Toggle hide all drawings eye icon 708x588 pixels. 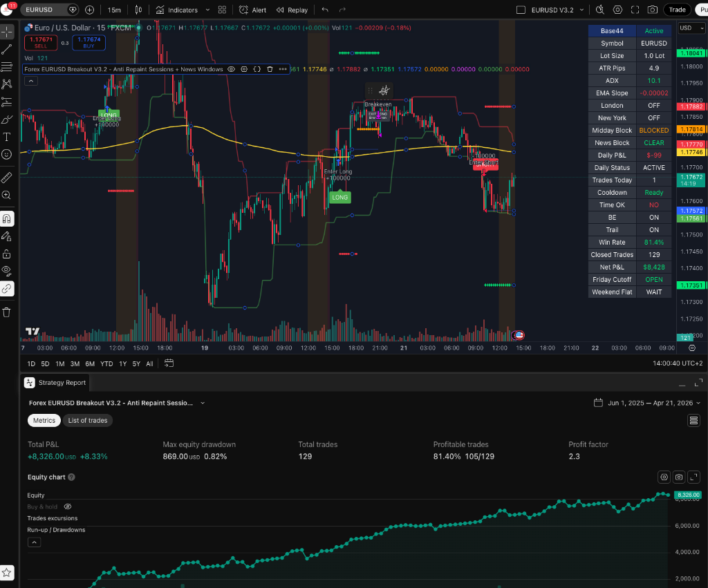point(7,271)
